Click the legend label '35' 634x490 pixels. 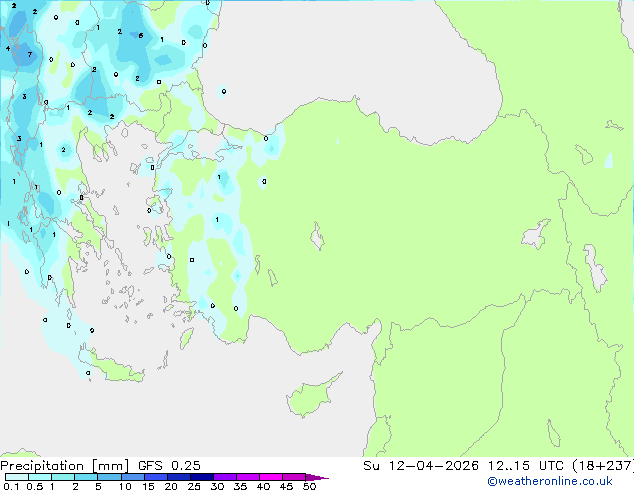[240, 486]
